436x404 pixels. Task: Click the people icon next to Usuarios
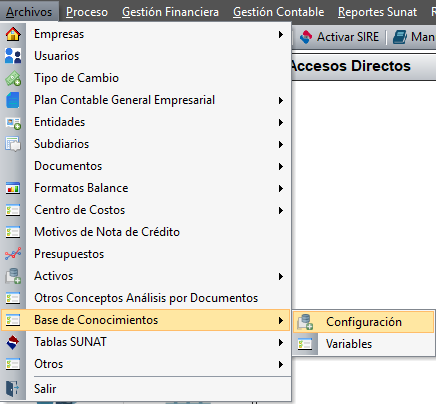click(x=13, y=56)
